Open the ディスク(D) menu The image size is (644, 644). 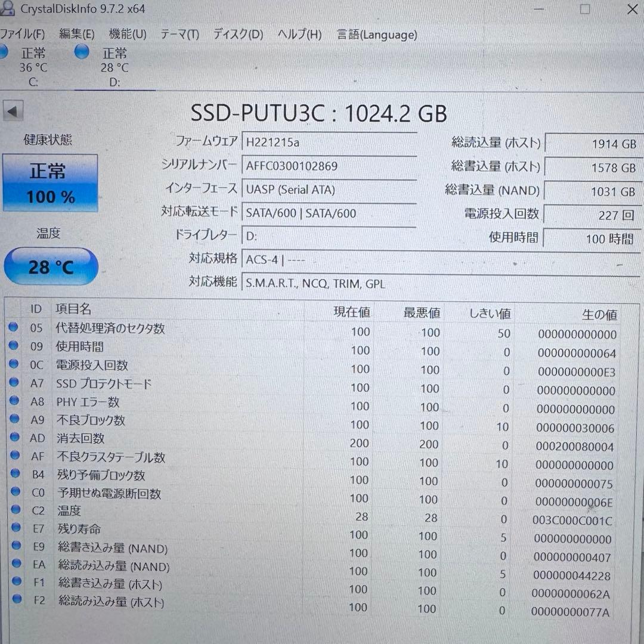click(237, 35)
